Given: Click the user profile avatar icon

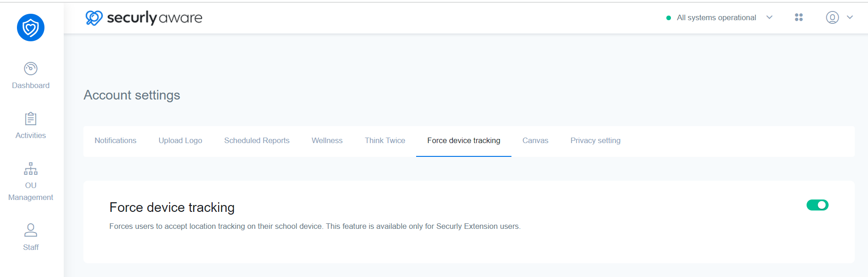Looking at the screenshot, I should [x=832, y=17].
